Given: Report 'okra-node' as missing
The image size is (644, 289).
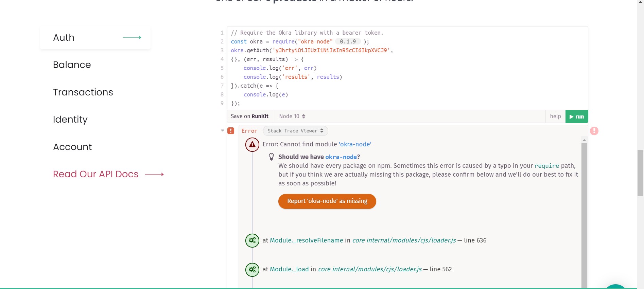Looking at the screenshot, I should coord(327,201).
